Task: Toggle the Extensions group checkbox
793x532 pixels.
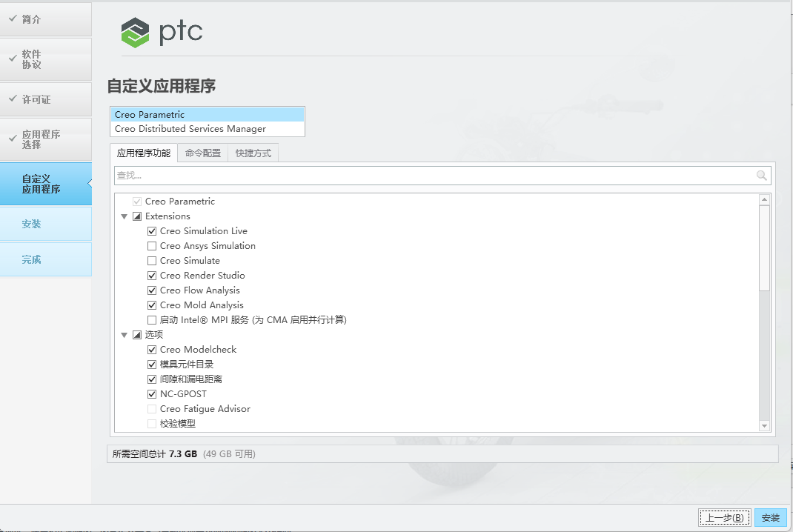Action: [x=137, y=216]
